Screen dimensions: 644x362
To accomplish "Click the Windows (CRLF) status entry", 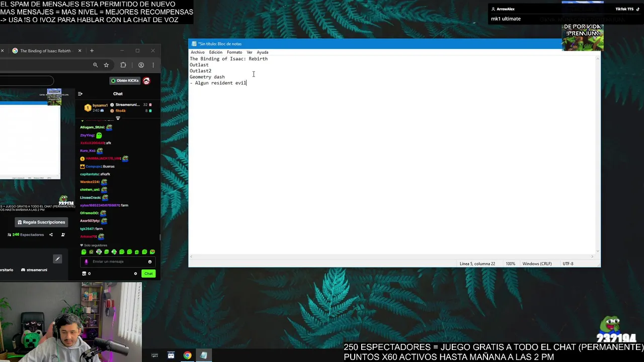I will point(537,263).
